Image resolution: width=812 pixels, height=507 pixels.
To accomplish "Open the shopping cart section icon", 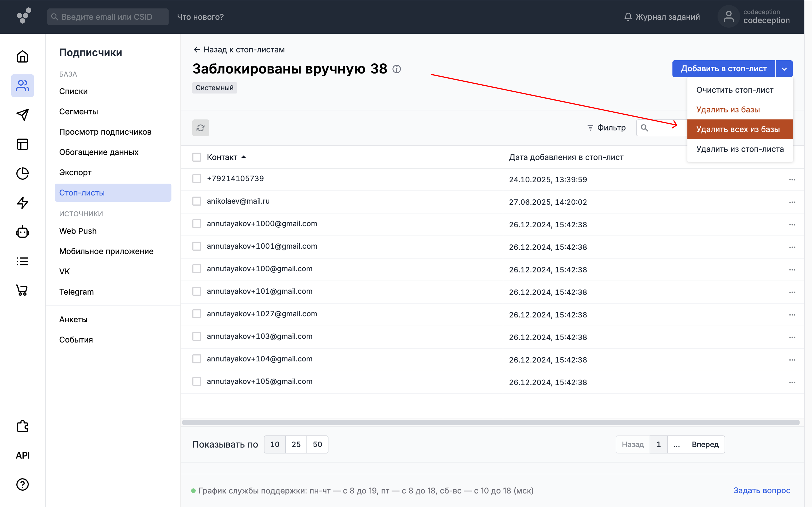I will (x=22, y=290).
